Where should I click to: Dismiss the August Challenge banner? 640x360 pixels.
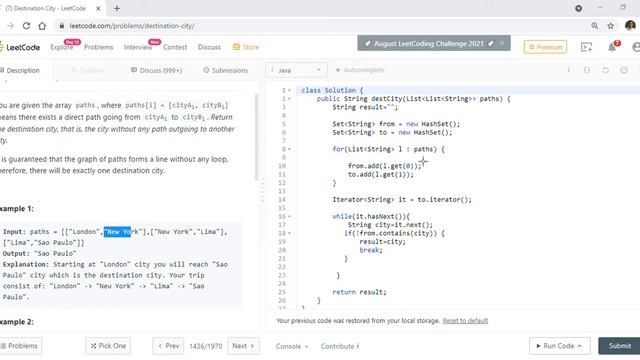pyautogui.click(x=502, y=43)
